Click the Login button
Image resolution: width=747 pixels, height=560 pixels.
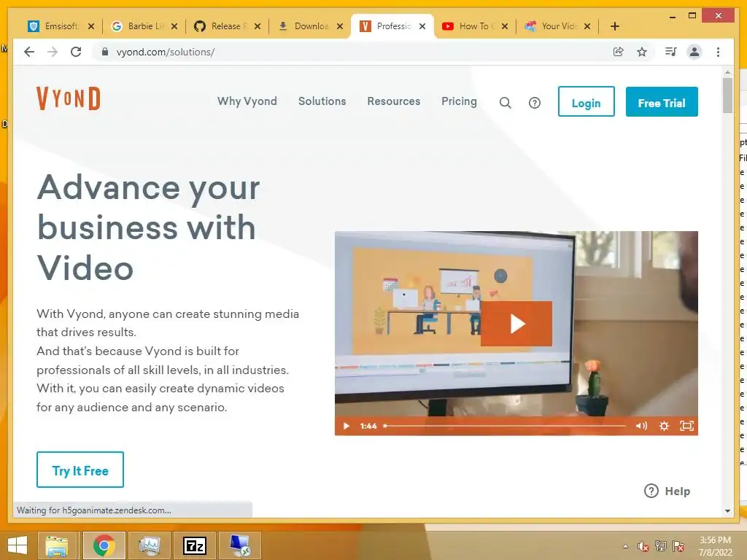(586, 101)
